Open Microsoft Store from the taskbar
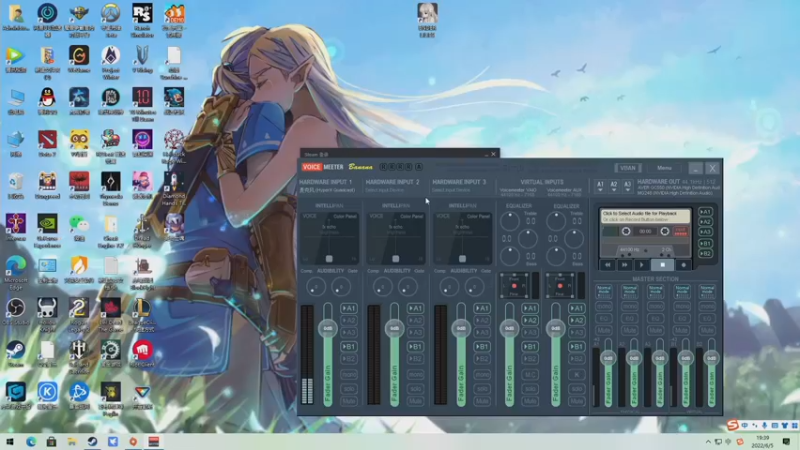Image resolution: width=800 pixels, height=450 pixels. [51, 441]
